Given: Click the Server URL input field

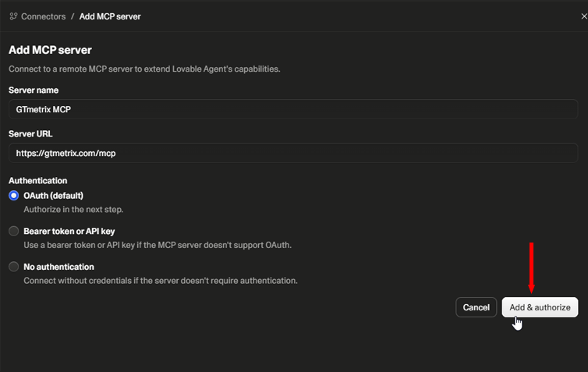Looking at the screenshot, I should [x=293, y=153].
